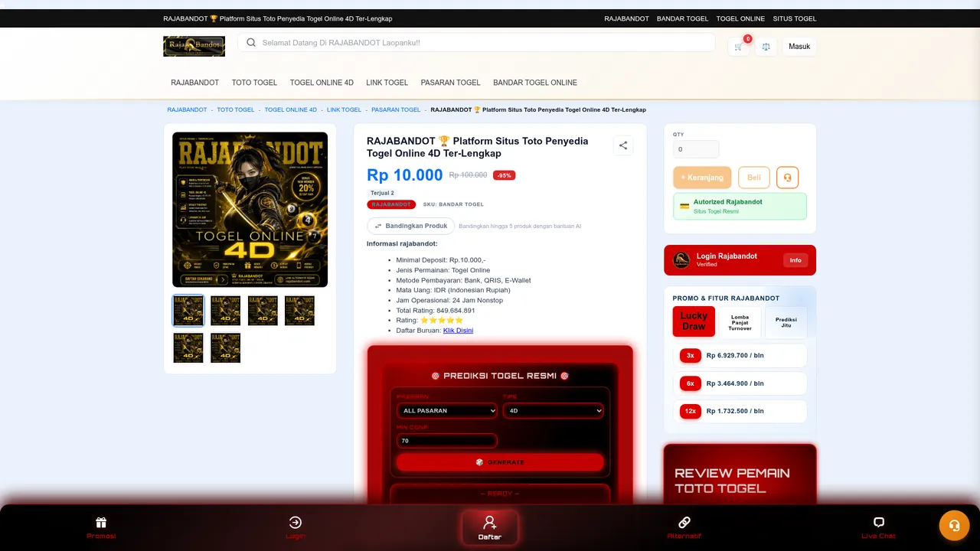
Task: Click the RAJABANDOT breadcrumb link
Action: 187,109
